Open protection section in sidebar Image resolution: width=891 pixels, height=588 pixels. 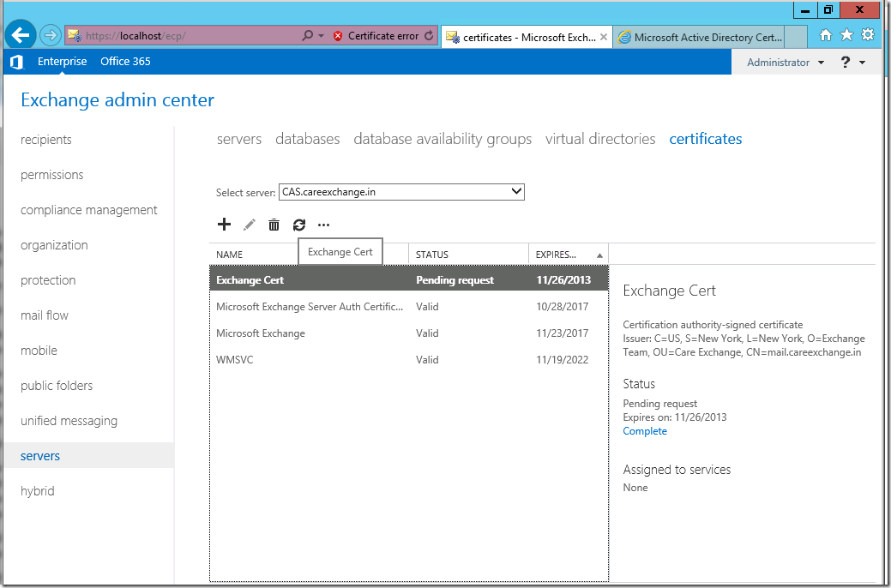[48, 280]
